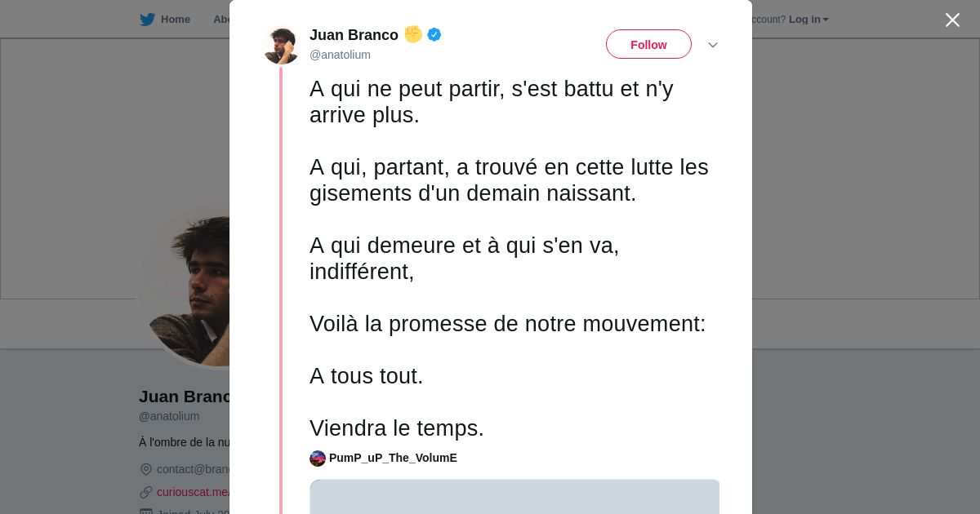The height and width of the screenshot is (514, 980).
Task: Open the Log in dropdown
Action: pyautogui.click(x=808, y=20)
